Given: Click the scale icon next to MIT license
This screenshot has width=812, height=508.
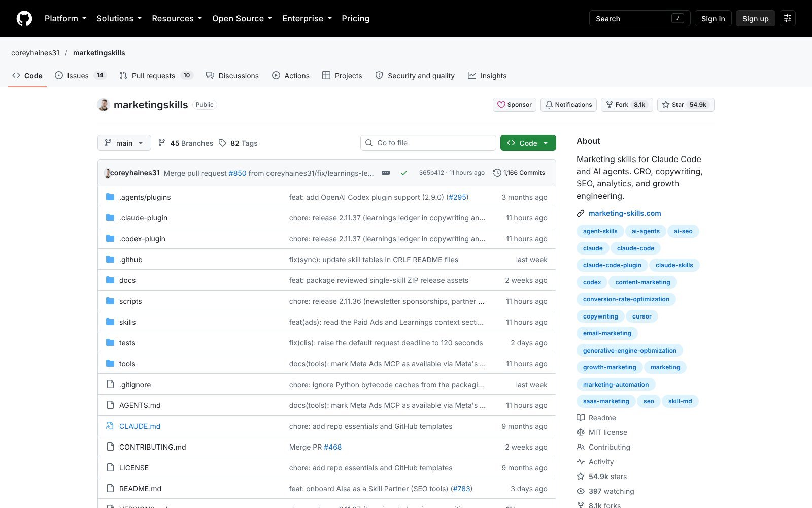Looking at the screenshot, I should point(581,432).
